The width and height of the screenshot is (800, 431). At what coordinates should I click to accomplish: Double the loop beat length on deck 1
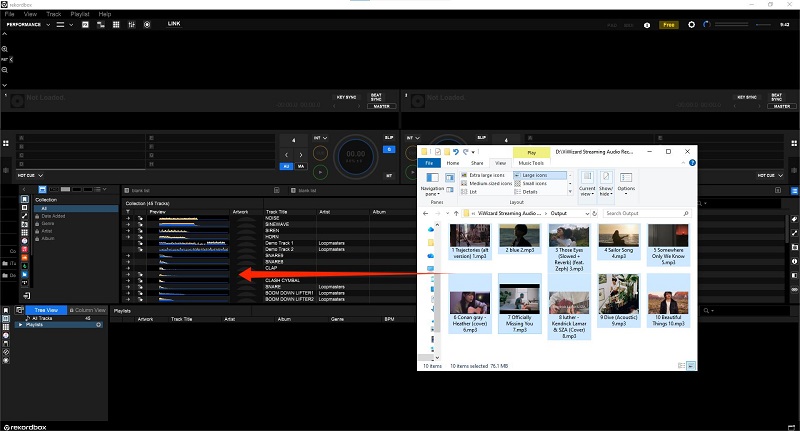tap(301, 155)
